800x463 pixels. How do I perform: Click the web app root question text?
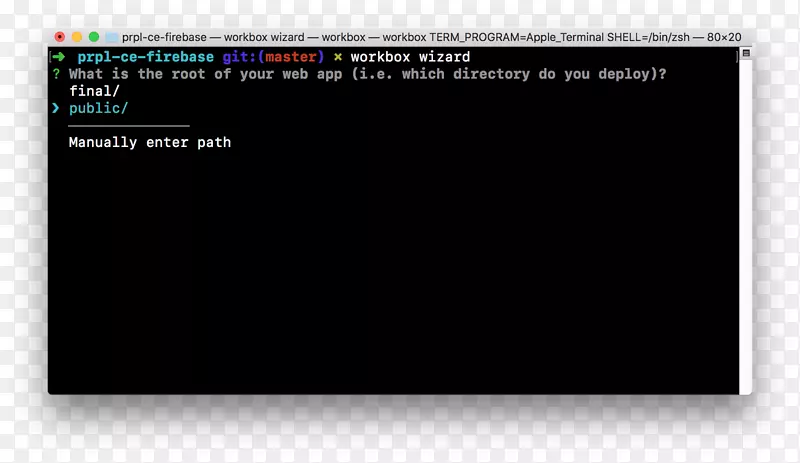point(368,74)
